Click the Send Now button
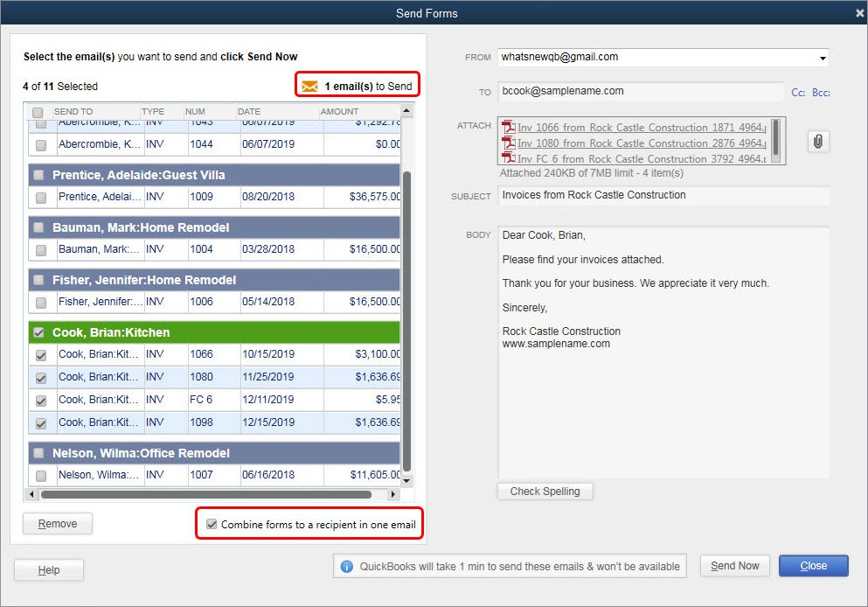The width and height of the screenshot is (868, 607). pos(734,566)
